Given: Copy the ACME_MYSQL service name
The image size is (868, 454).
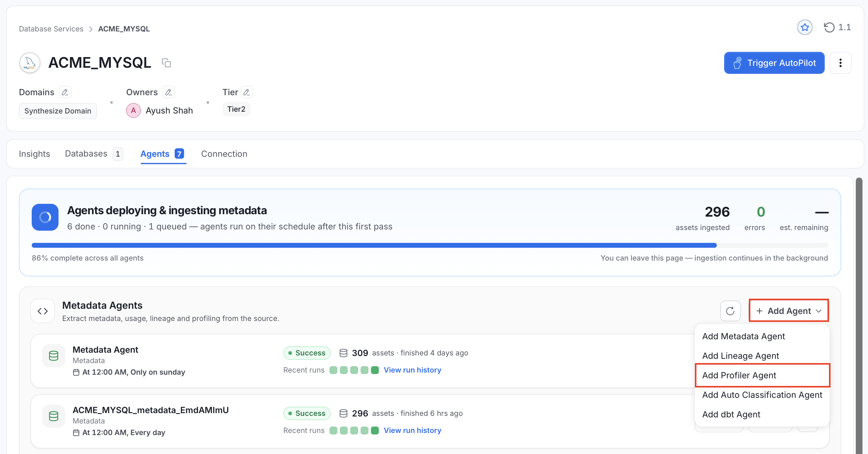Looking at the screenshot, I should pos(166,63).
